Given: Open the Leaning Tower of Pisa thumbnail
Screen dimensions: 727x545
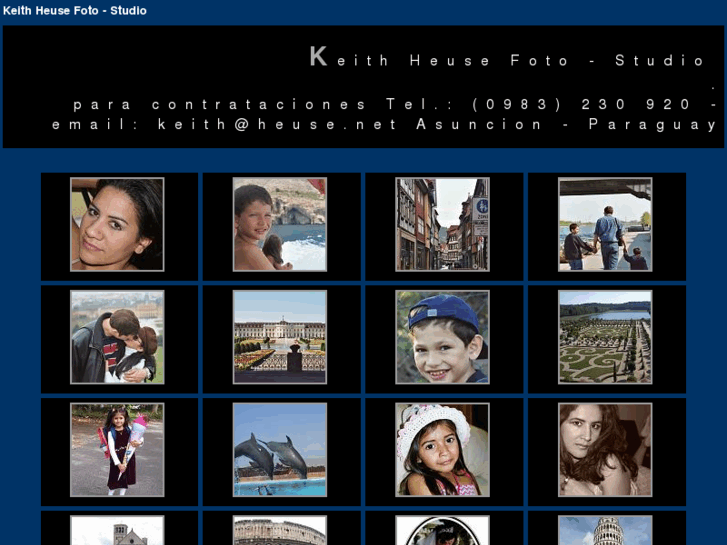Looking at the screenshot, I should 605,530.
